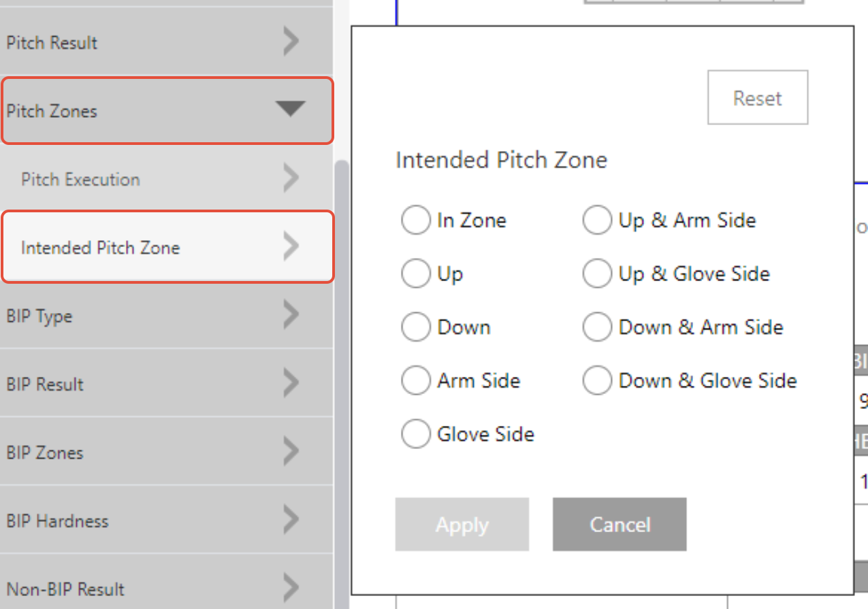This screenshot has width=868, height=609.
Task: Select the Glove Side radio option
Action: (415, 434)
